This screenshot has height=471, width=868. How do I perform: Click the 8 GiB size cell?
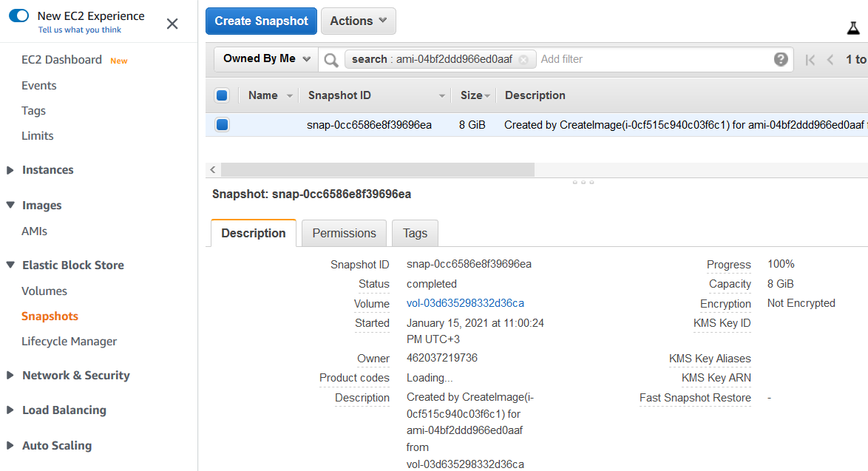click(472, 125)
